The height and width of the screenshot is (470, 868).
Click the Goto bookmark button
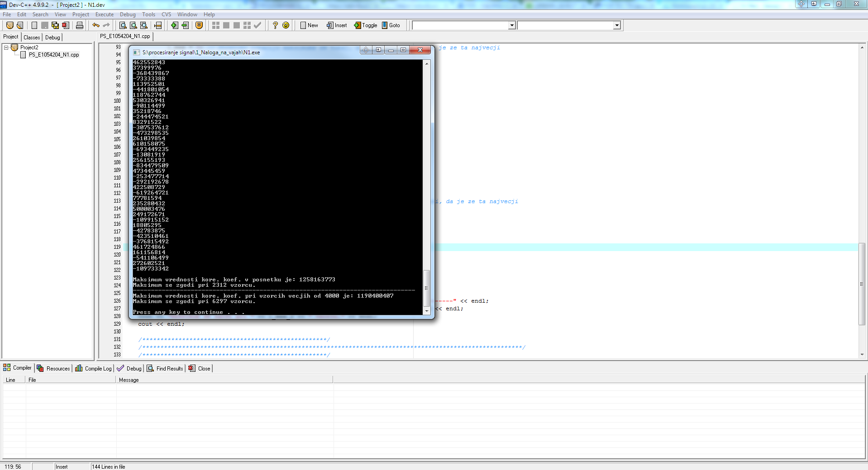point(391,25)
